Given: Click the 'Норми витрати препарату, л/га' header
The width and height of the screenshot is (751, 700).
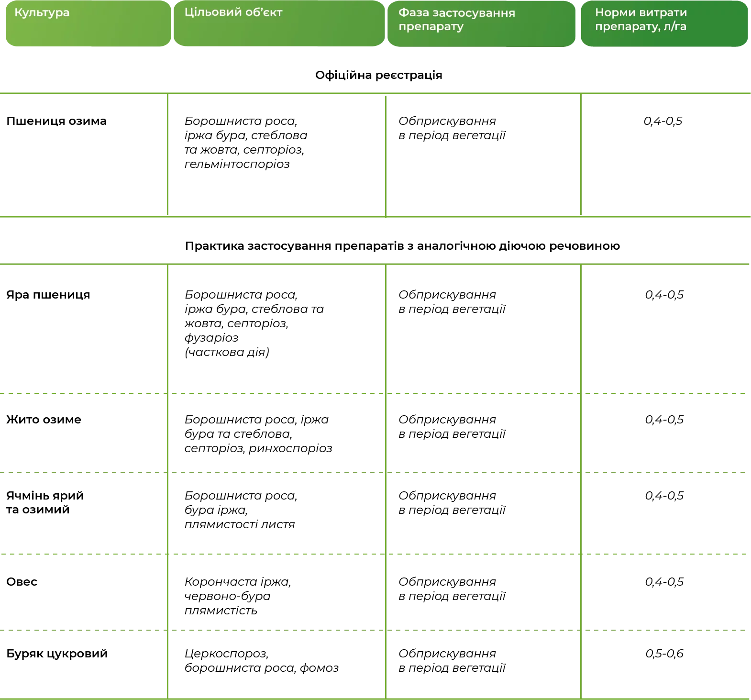Looking at the screenshot, I should point(664,24).
